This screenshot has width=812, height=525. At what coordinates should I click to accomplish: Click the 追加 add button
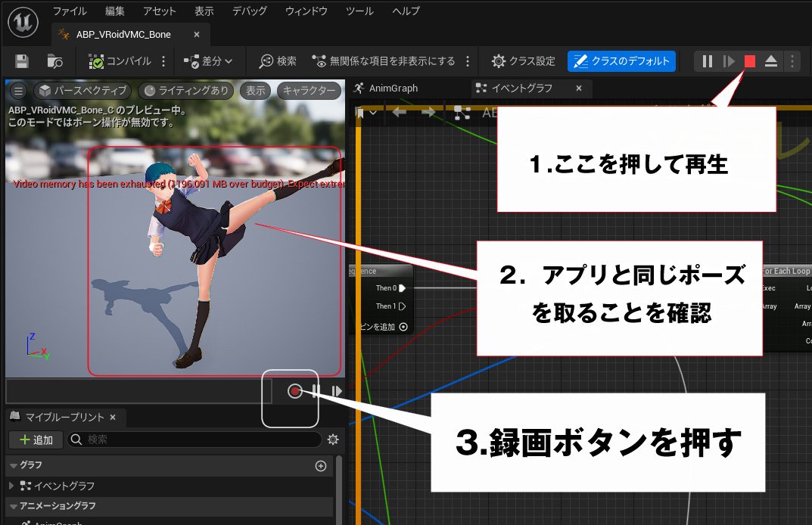pyautogui.click(x=36, y=440)
